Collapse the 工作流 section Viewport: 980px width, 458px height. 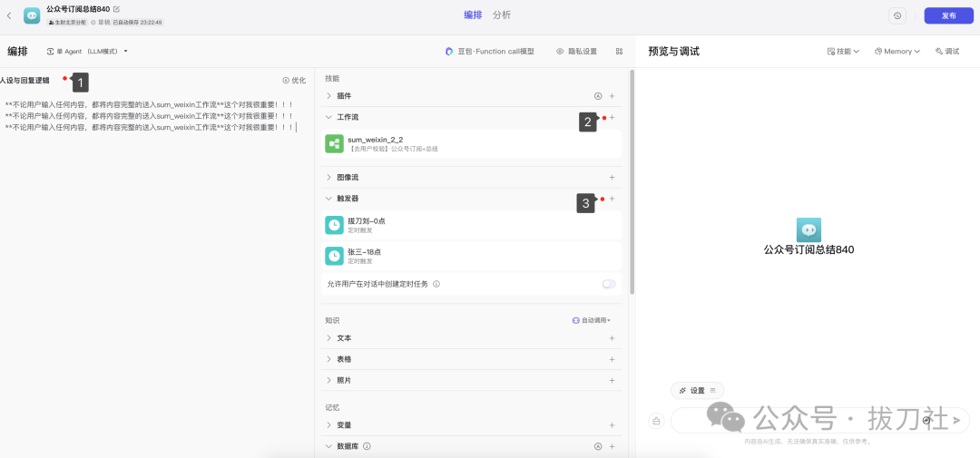click(x=328, y=118)
